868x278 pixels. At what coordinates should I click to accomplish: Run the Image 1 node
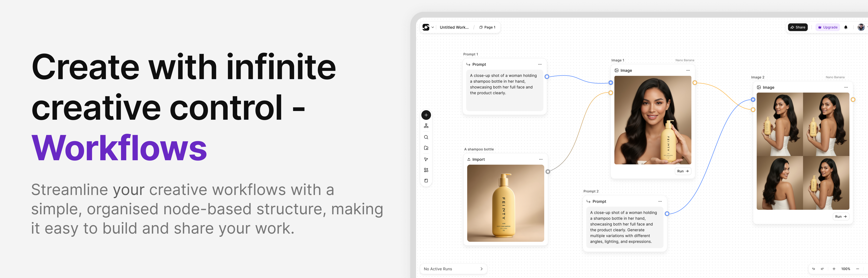(683, 171)
